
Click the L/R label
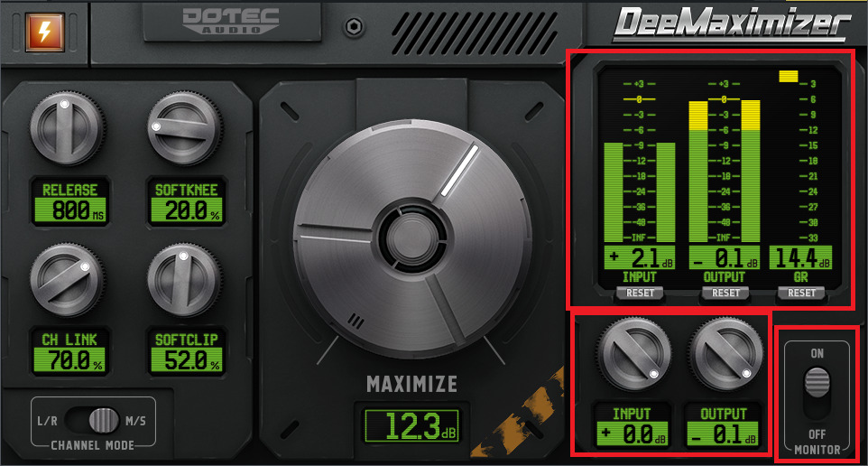(47, 421)
